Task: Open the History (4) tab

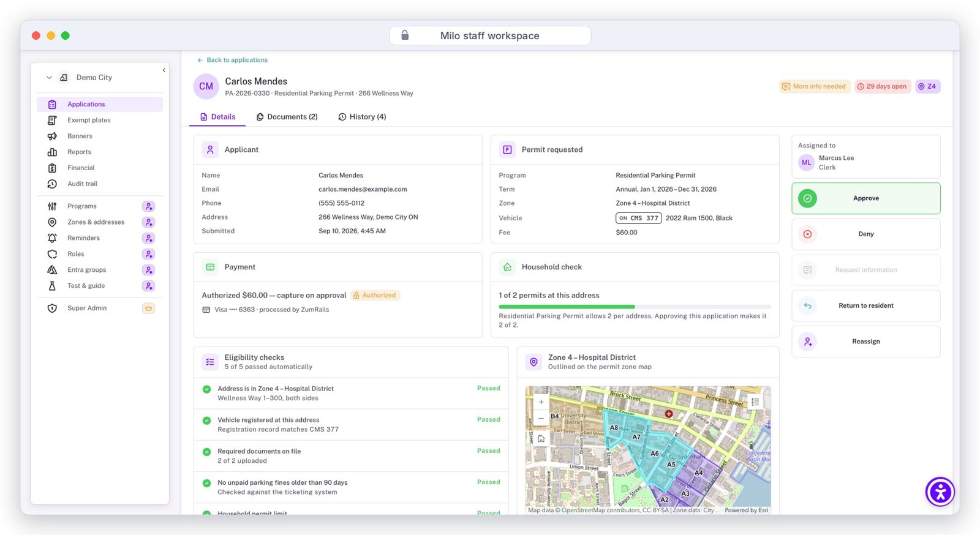Action: (362, 117)
